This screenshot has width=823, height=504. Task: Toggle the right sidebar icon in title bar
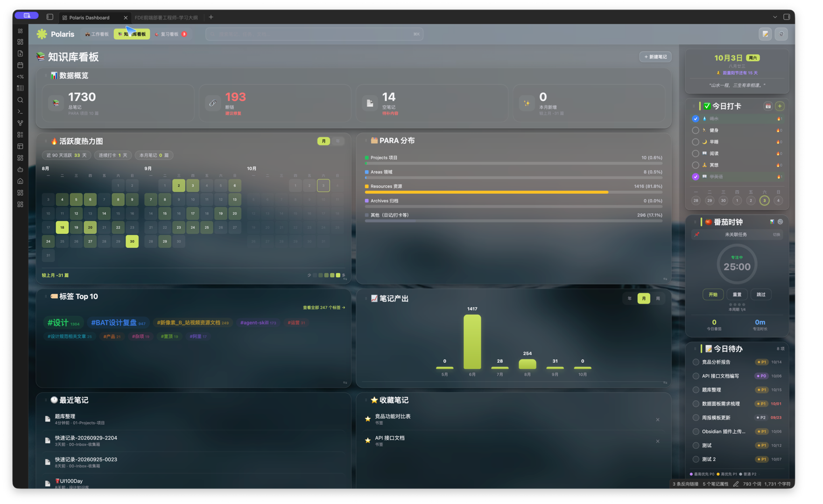787,17
